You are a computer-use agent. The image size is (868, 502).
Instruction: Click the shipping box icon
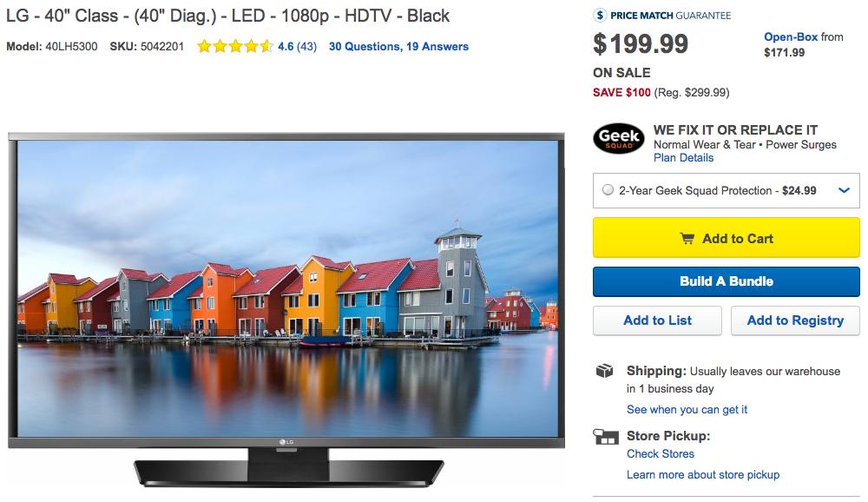click(x=604, y=371)
